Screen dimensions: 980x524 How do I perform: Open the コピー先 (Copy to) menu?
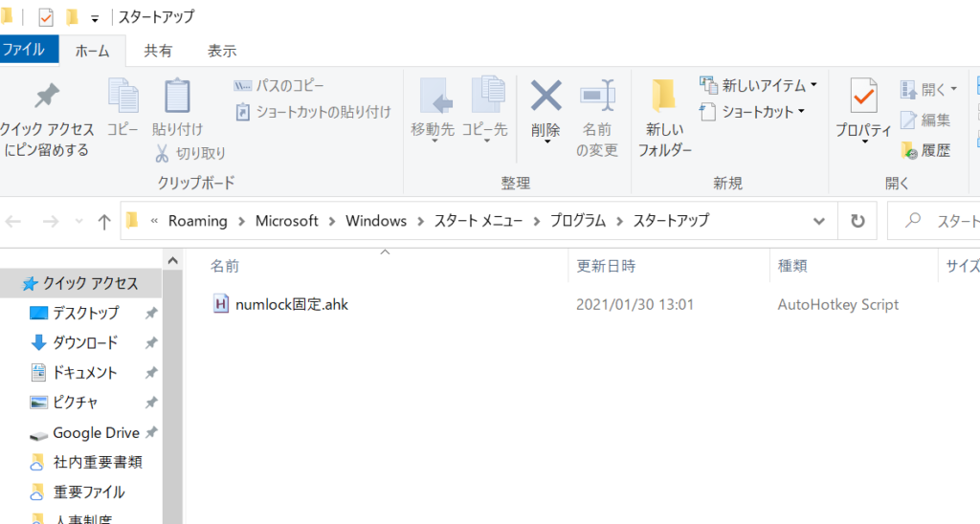[x=485, y=111]
